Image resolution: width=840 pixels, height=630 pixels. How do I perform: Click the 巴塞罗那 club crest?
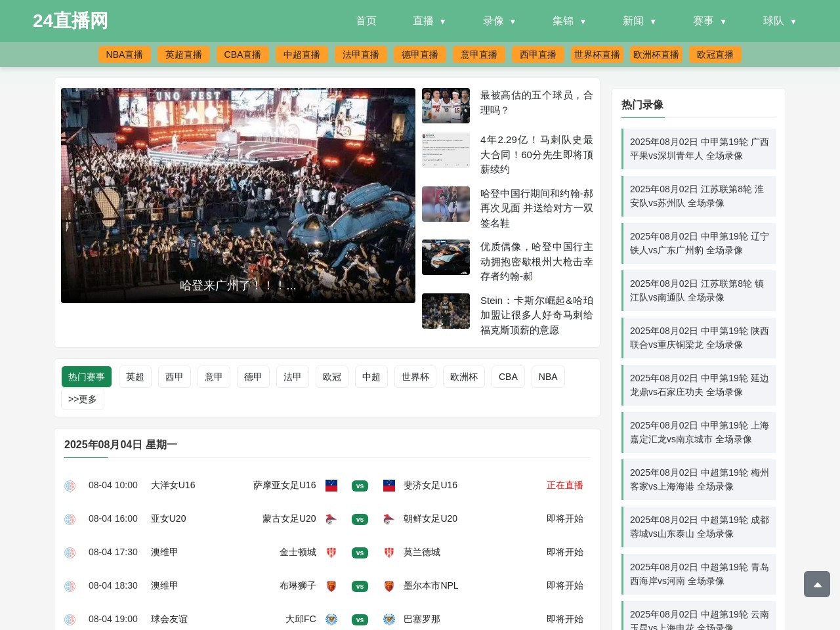[388, 619]
